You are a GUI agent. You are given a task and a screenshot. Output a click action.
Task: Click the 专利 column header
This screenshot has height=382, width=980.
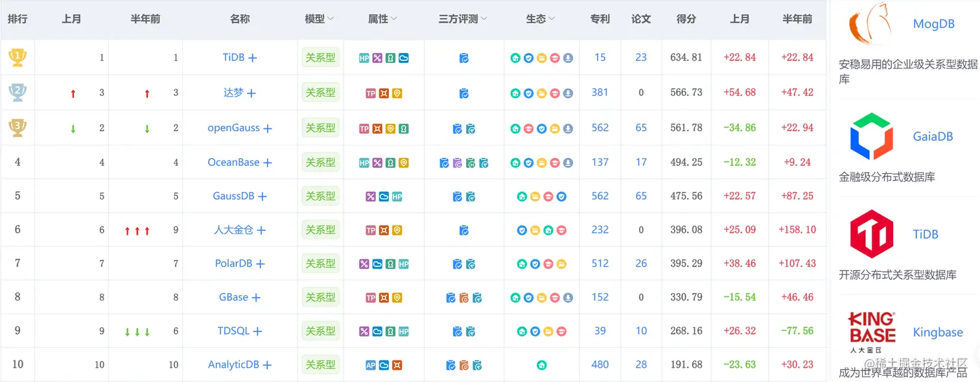(600, 19)
